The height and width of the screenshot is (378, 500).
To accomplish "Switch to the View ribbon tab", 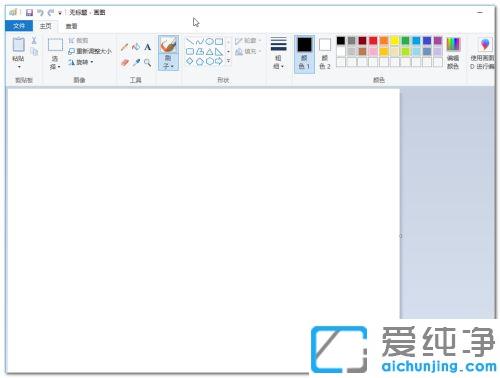I will click(71, 26).
